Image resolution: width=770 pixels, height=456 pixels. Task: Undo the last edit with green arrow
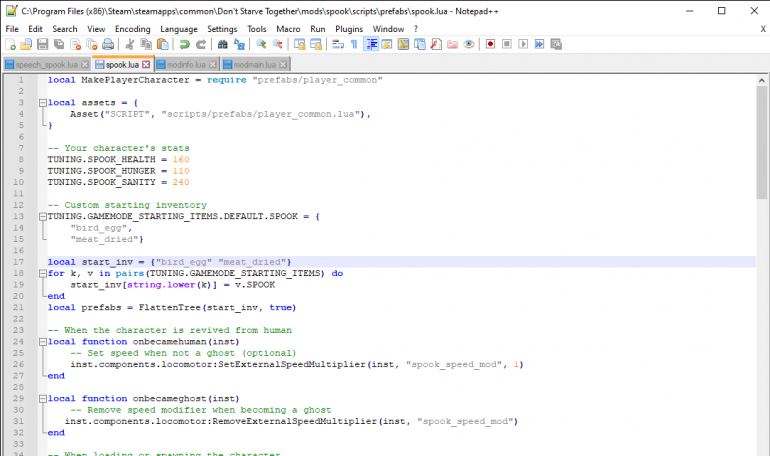point(185,45)
